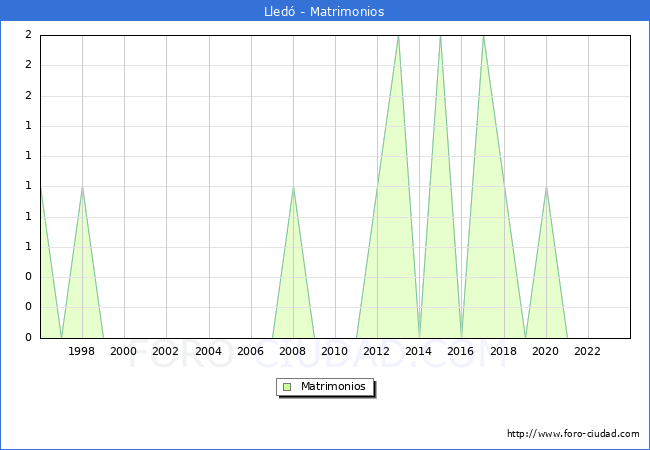This screenshot has height=450, width=650.
Task: Click the peak data point at 2013
Action: pos(398,36)
